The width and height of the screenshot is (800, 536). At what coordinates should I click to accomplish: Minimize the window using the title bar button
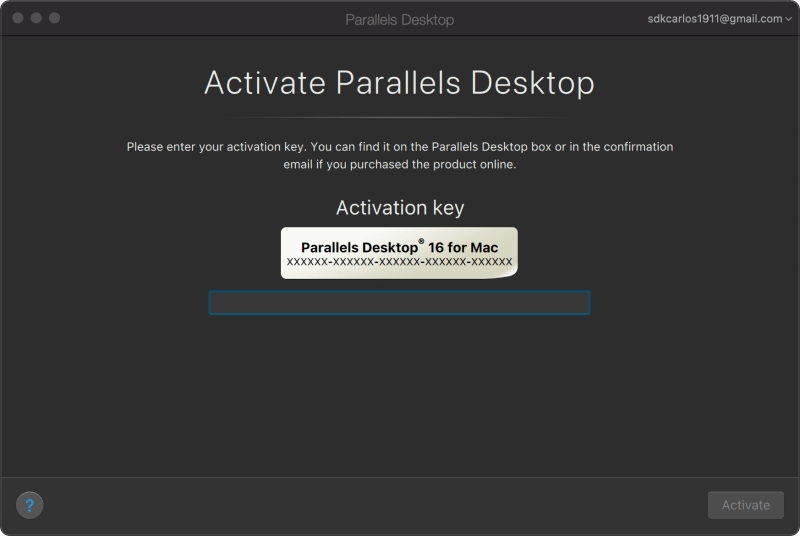(x=36, y=18)
